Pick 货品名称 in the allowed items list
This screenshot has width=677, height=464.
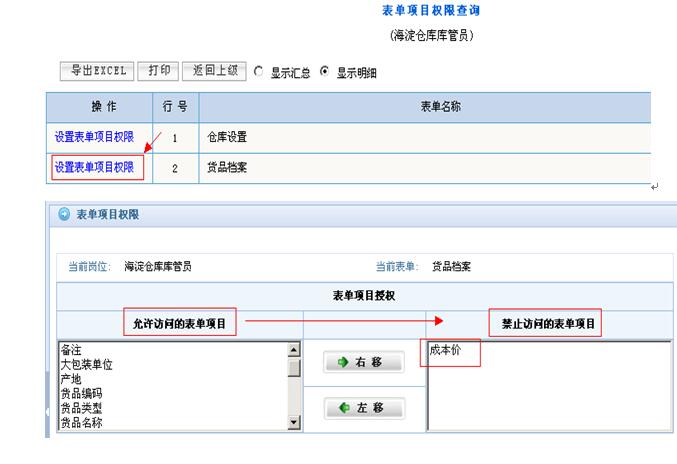click(81, 422)
